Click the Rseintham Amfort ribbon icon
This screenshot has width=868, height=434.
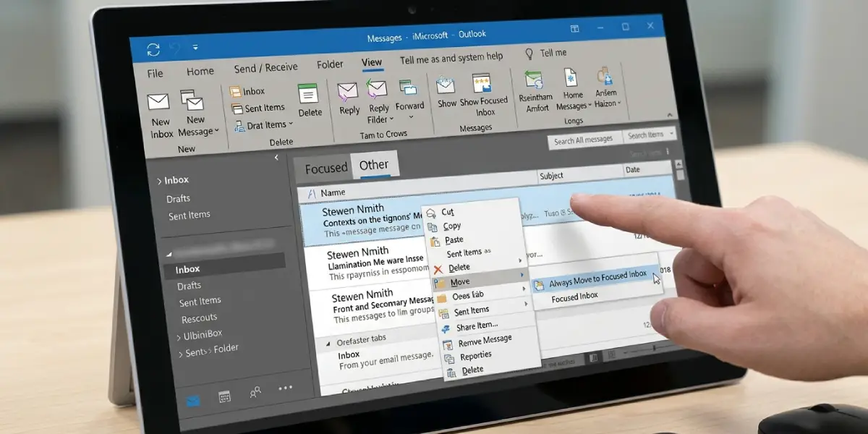click(x=534, y=80)
